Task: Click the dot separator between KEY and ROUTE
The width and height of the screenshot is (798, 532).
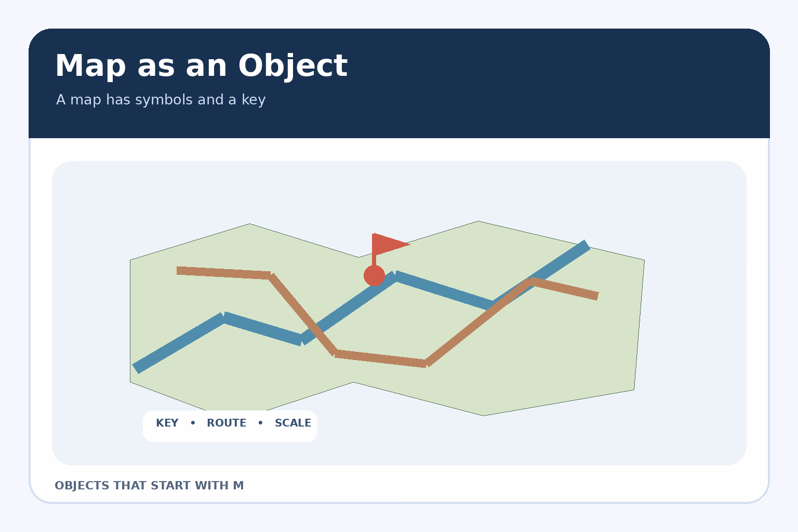Action: [x=193, y=423]
